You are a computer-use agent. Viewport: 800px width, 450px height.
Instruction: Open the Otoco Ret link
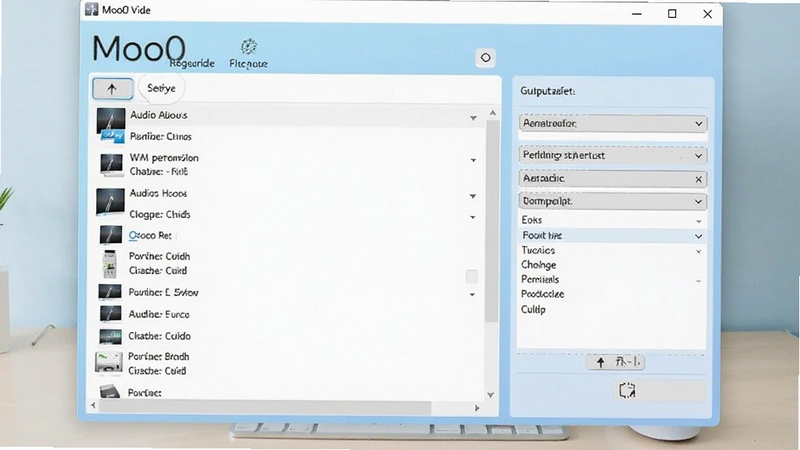pyautogui.click(x=150, y=235)
